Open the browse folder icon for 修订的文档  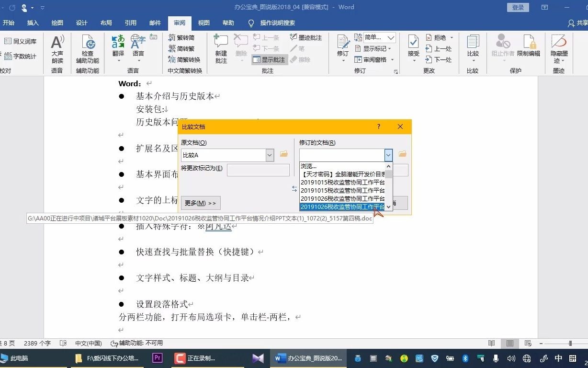[x=402, y=153]
